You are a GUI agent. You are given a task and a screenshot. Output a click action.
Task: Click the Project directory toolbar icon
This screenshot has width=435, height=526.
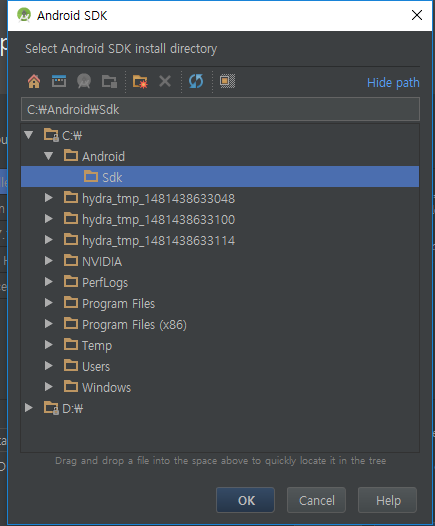84,81
